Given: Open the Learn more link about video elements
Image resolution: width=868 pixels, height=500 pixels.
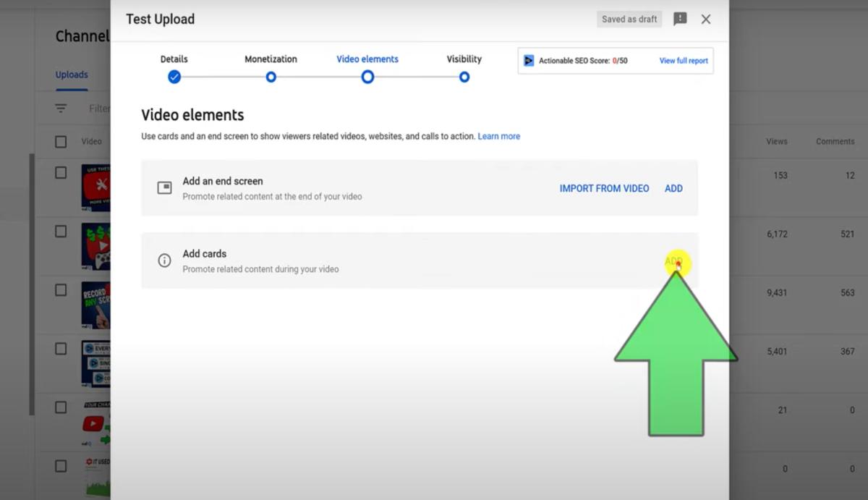Looking at the screenshot, I should click(498, 136).
